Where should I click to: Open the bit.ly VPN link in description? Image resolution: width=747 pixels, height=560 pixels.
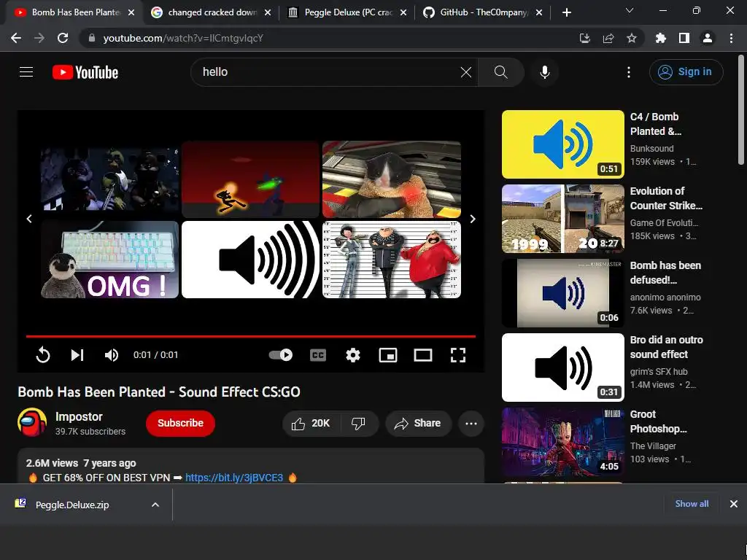pos(234,478)
